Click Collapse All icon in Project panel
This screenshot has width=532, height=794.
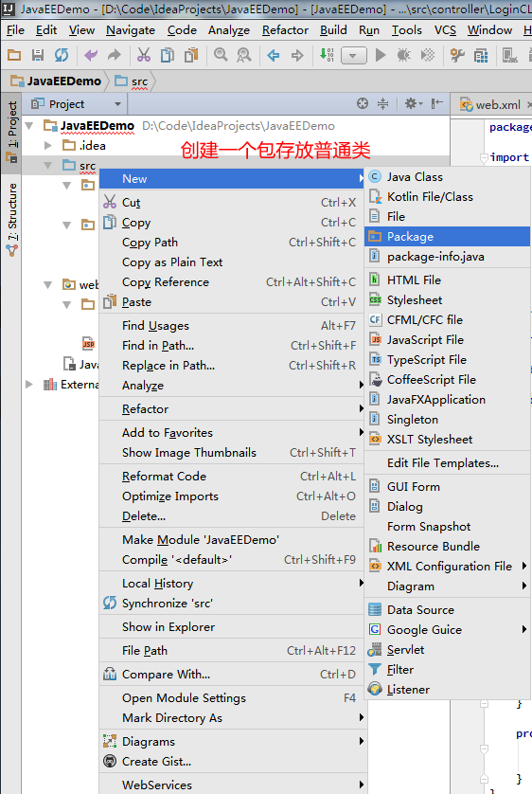[x=382, y=104]
